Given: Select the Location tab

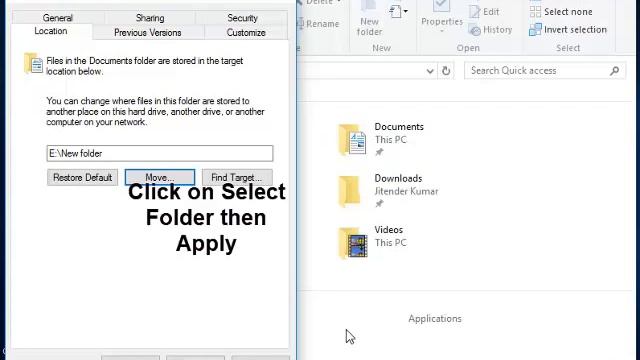Looking at the screenshot, I should 51,31.
